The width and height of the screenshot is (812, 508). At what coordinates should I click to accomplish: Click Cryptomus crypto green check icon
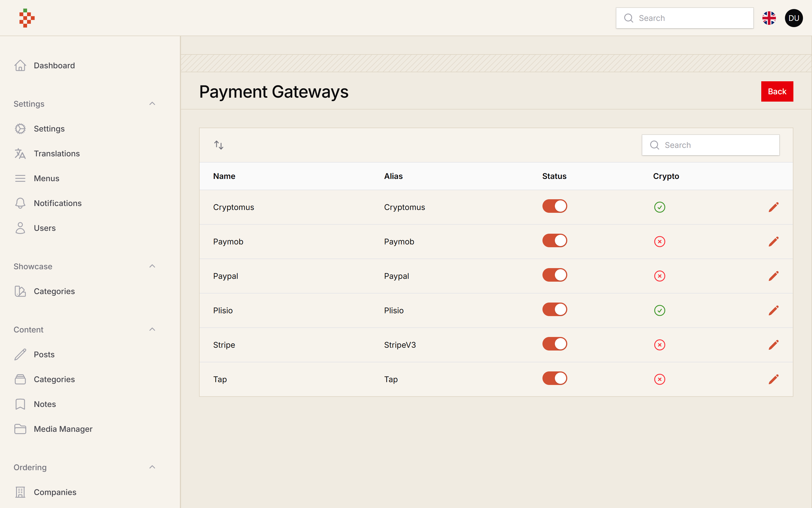(x=659, y=207)
